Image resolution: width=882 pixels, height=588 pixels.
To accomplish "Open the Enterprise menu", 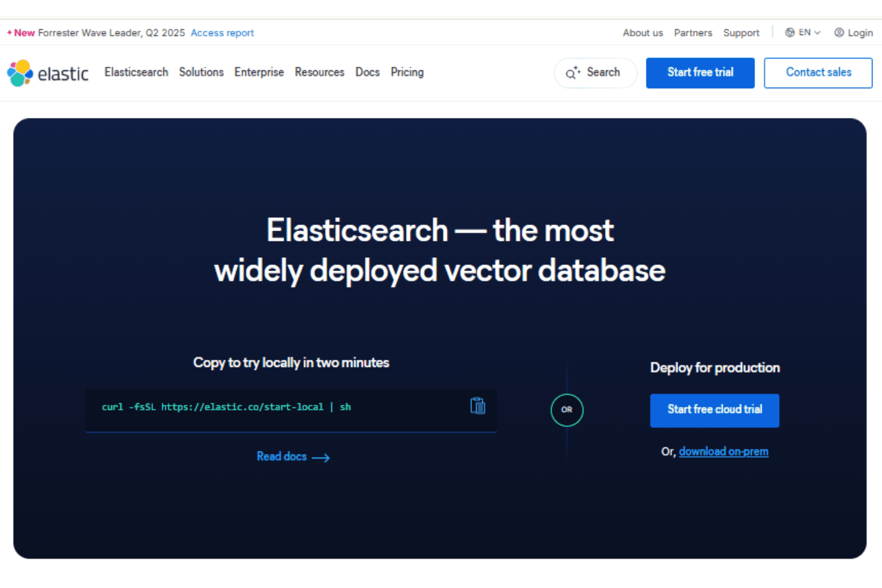I will tap(259, 72).
